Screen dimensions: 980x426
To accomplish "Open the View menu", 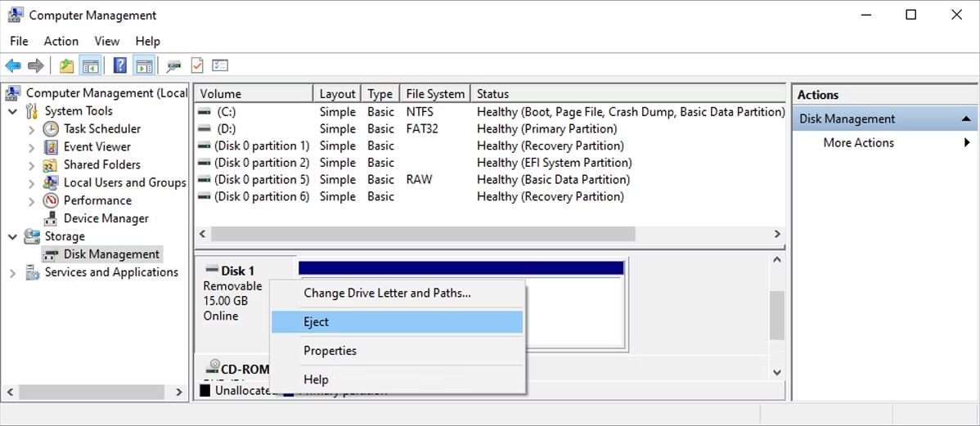I will pos(107,41).
